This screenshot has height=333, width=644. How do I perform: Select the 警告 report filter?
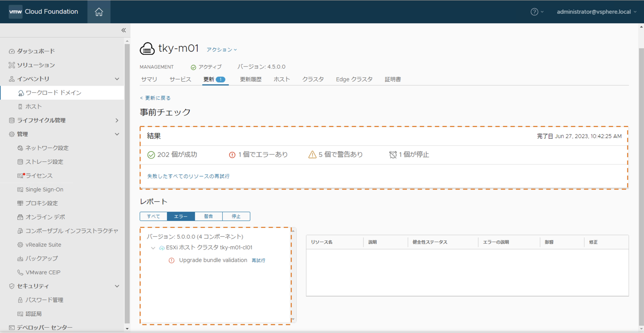(208, 216)
